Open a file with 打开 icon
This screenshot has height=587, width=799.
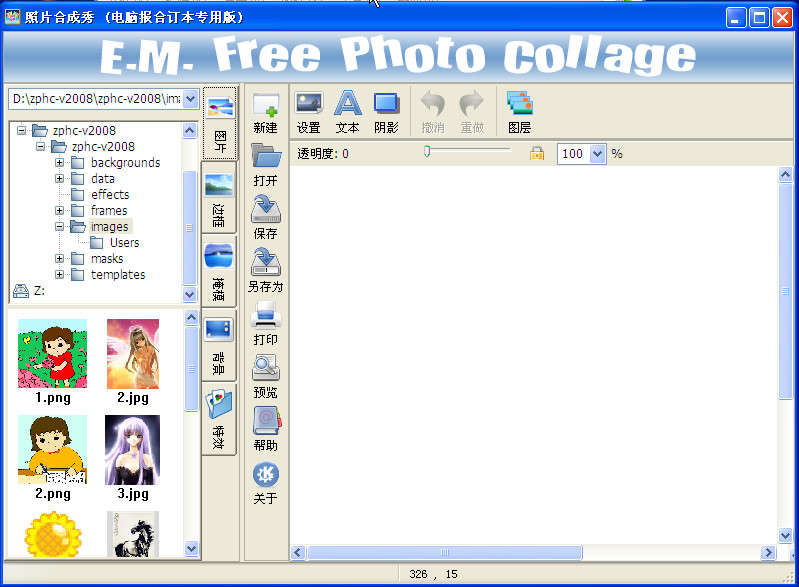tap(265, 156)
